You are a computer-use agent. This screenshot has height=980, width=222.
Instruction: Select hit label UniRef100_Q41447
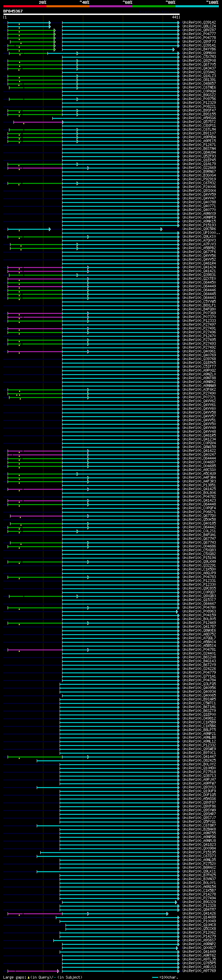coord(199,757)
